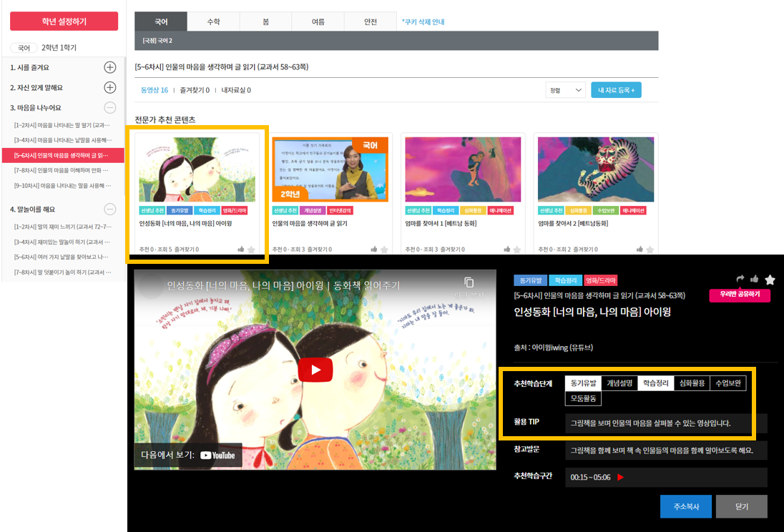Click the 주소복사 button
The height and width of the screenshot is (532, 784).
686,506
